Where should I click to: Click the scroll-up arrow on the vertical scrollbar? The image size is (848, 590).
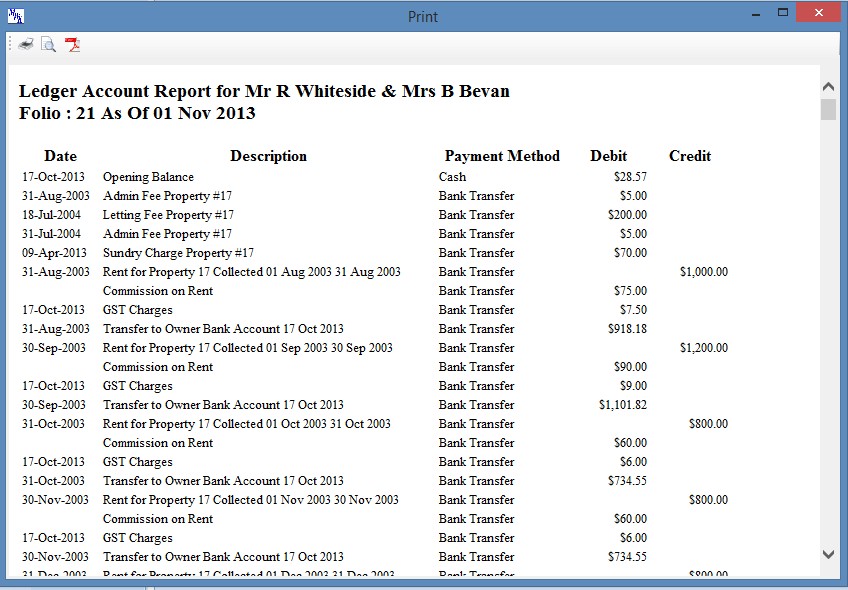pyautogui.click(x=828, y=86)
